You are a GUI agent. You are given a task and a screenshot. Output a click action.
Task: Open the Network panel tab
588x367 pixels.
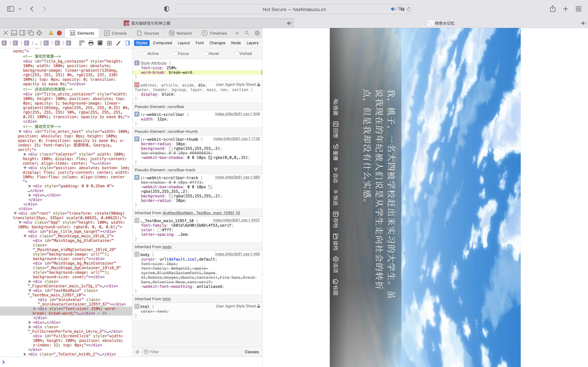pos(181,33)
